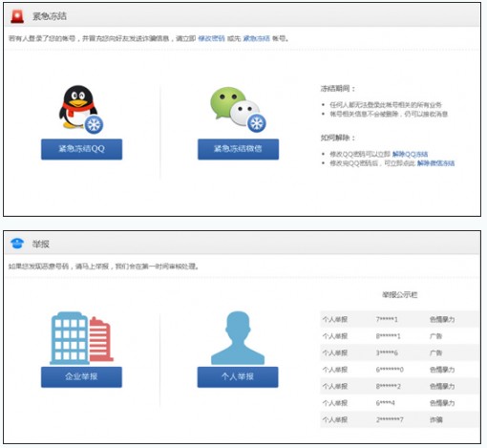Open the 修改密码 link

coord(211,38)
